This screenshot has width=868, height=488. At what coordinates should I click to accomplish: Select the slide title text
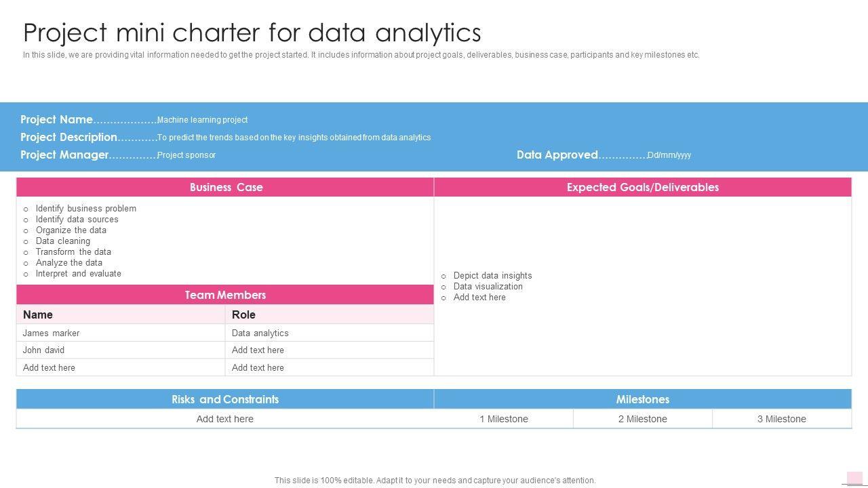(x=252, y=33)
